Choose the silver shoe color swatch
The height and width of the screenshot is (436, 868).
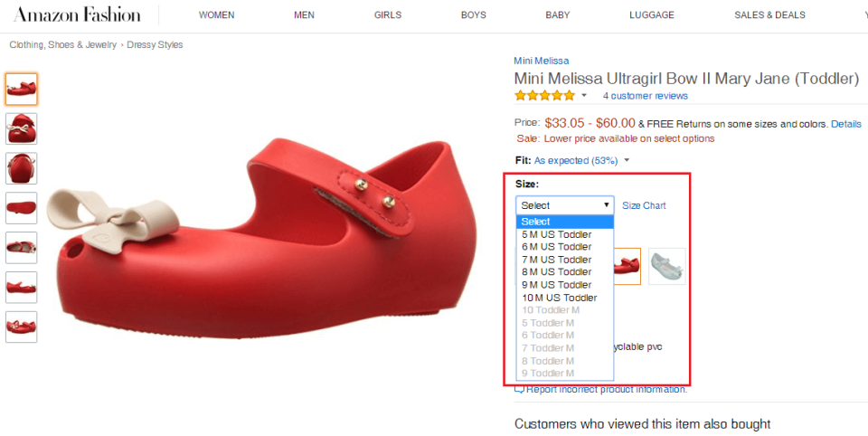pyautogui.click(x=667, y=267)
